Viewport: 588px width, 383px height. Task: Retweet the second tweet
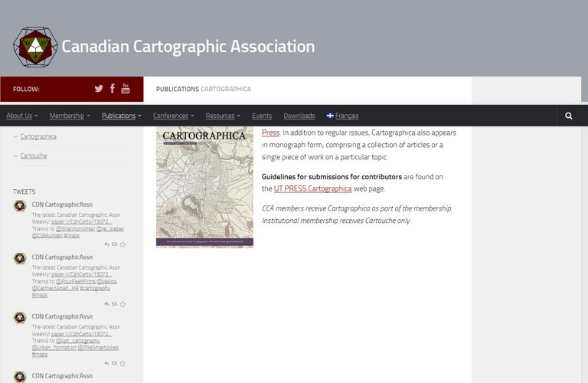pyautogui.click(x=114, y=304)
